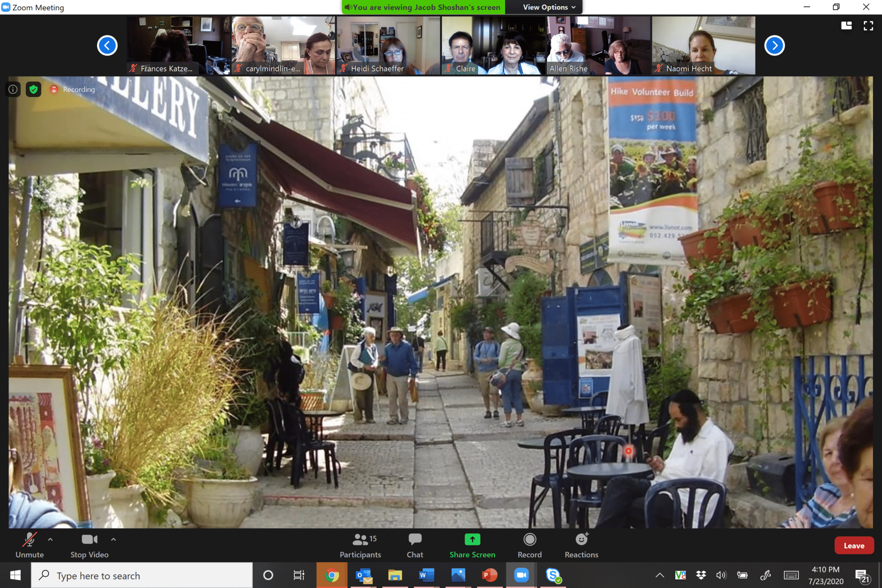Open Zoom from taskbar
Viewport: 882px width, 588px height.
pyautogui.click(x=521, y=575)
